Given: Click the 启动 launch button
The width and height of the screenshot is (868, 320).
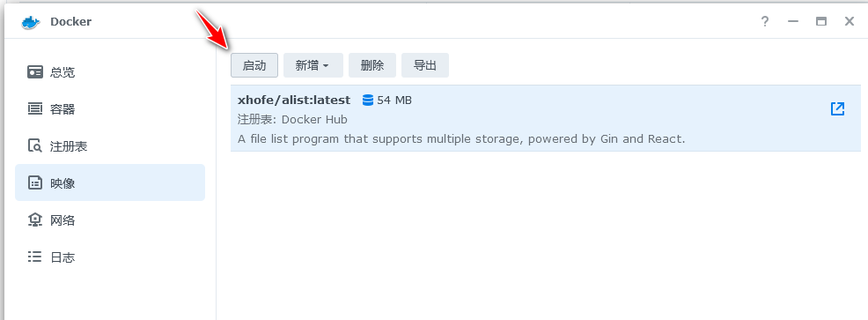Looking at the screenshot, I should click(x=254, y=65).
